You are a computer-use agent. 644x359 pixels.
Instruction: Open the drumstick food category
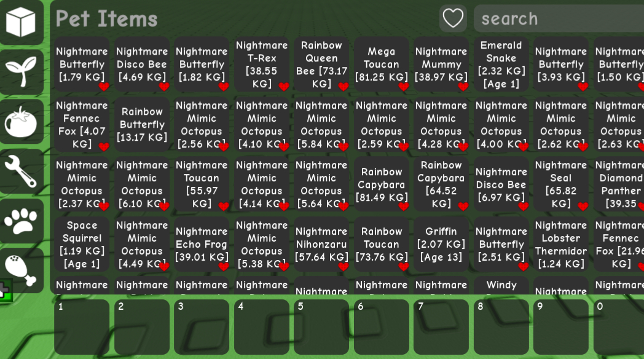tap(22, 270)
